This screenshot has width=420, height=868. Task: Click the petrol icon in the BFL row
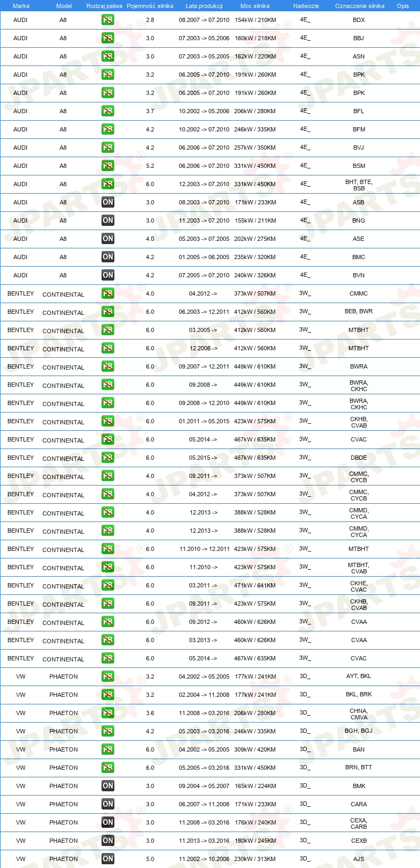click(x=108, y=111)
